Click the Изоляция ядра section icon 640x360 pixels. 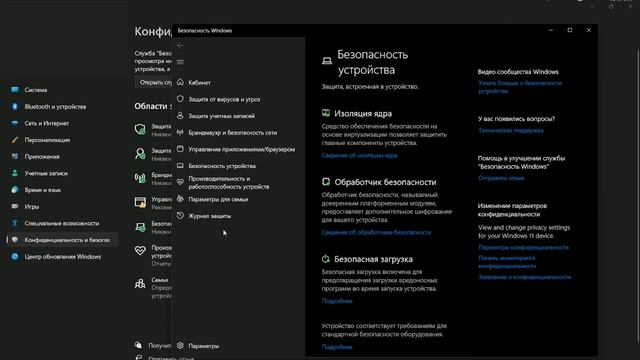point(326,113)
